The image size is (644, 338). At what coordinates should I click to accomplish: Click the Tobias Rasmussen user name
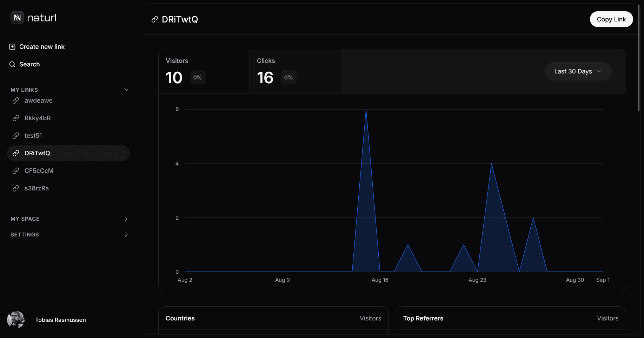60,320
